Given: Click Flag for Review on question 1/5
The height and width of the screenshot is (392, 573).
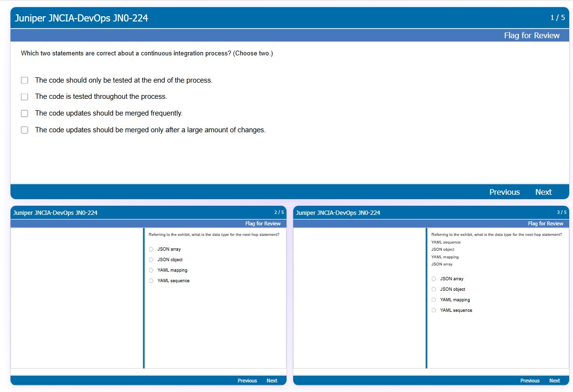Looking at the screenshot, I should (531, 35).
